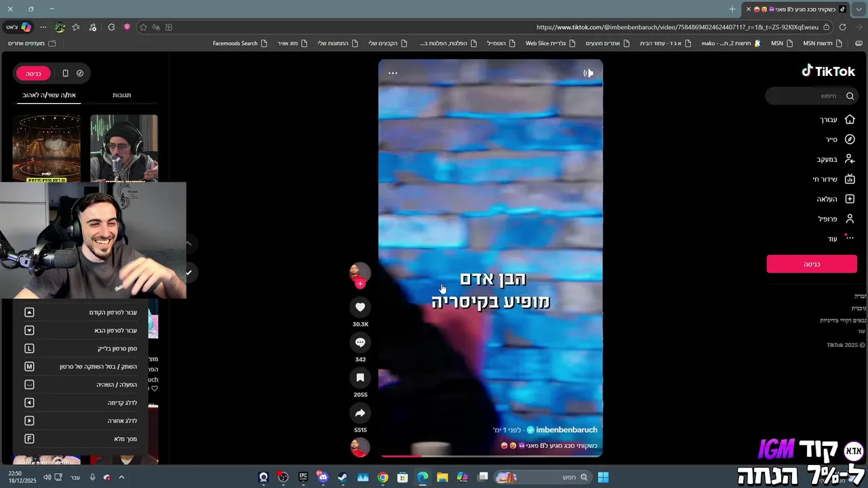Screen dimensions: 868x488
Task: Open the mako bookmark
Action: click(x=732, y=43)
